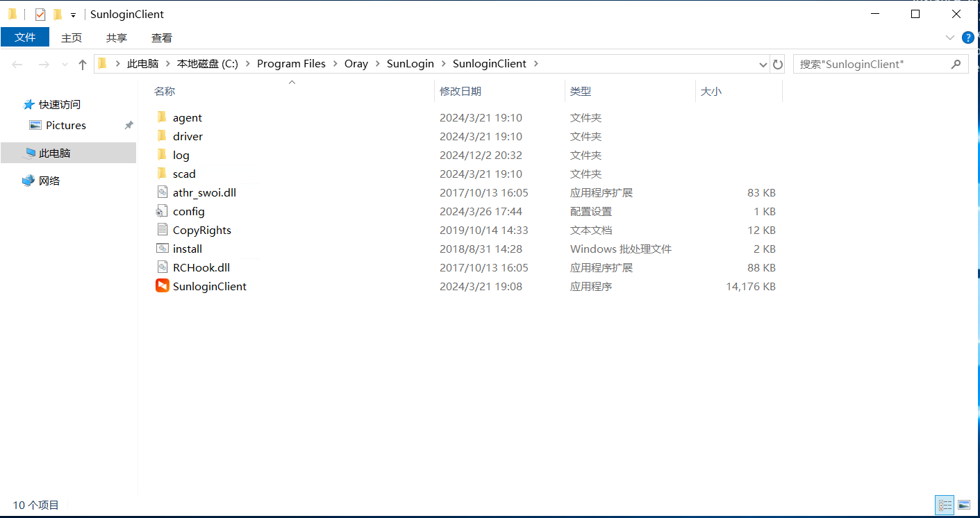The width and height of the screenshot is (980, 518).
Task: Navigate to Program Files in address path
Action: tap(291, 64)
